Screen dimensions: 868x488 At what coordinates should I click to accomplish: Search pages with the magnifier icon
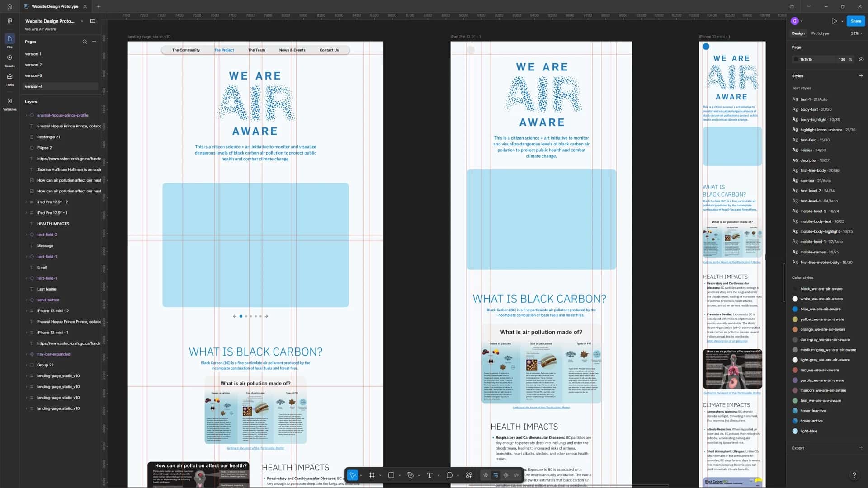coord(85,42)
